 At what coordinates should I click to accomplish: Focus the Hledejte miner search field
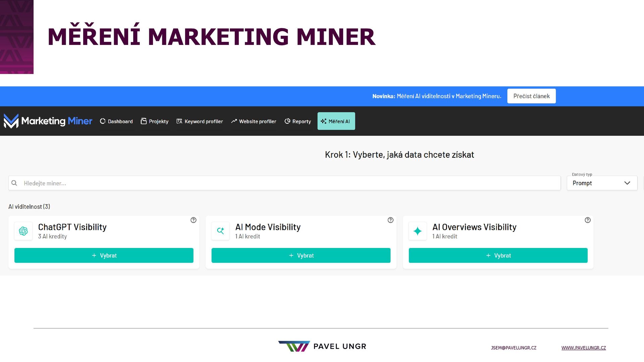(288, 183)
